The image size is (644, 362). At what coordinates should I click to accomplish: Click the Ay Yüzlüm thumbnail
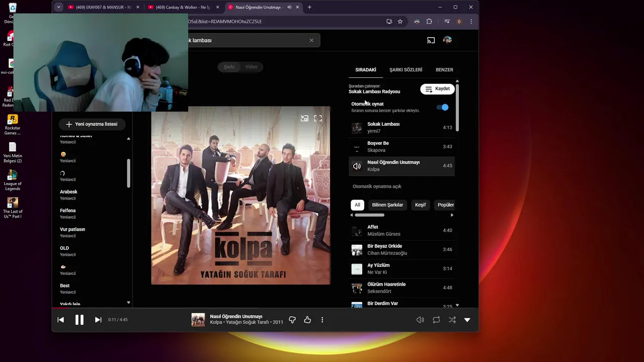pos(357,269)
